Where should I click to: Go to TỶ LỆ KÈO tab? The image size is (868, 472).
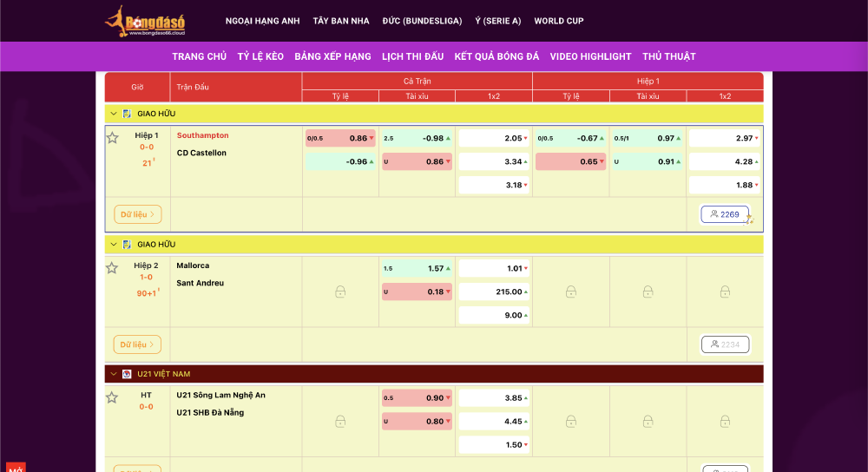[x=260, y=56]
